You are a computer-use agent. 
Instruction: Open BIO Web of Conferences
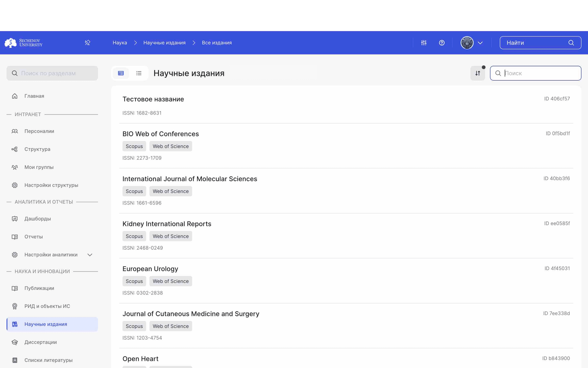pos(161,134)
